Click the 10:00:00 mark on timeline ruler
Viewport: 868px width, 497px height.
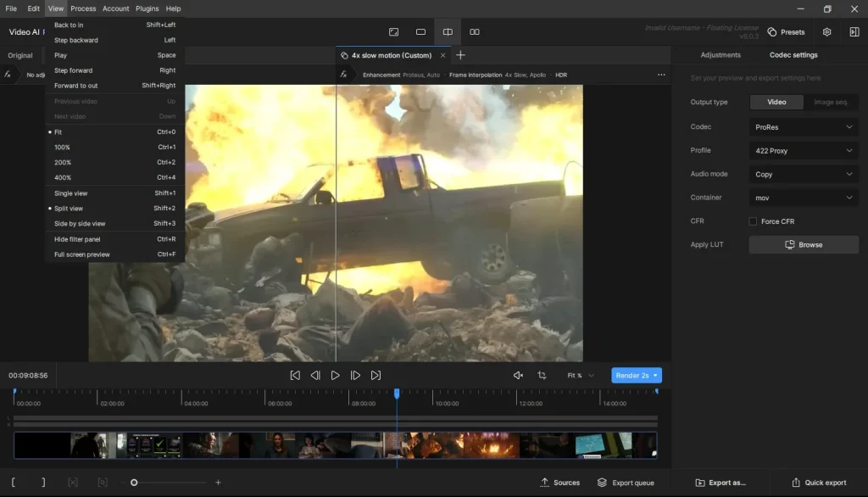447,404
